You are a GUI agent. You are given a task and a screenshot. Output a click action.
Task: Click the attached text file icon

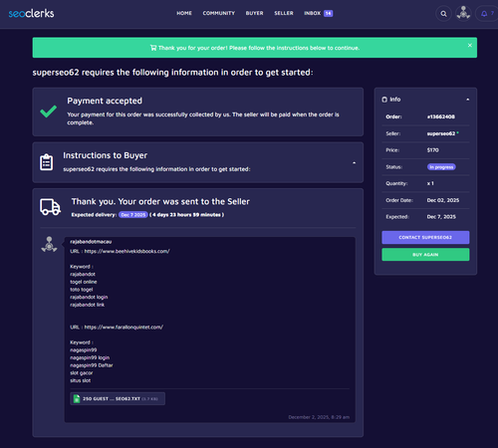pos(77,398)
